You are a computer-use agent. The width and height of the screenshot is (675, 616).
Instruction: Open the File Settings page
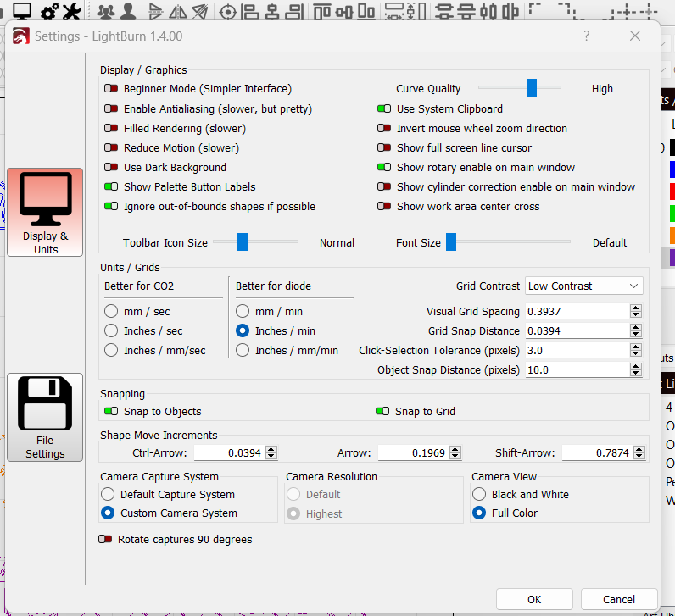click(x=45, y=417)
